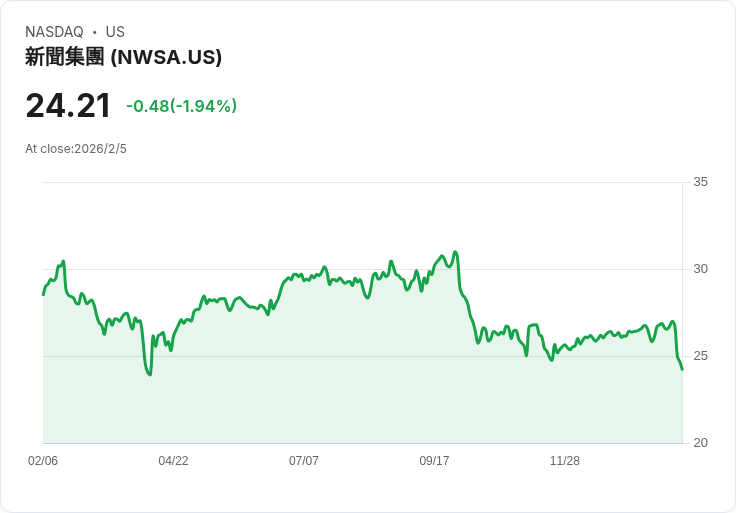Click the dot separator between NASDAQ and US

click(x=95, y=32)
